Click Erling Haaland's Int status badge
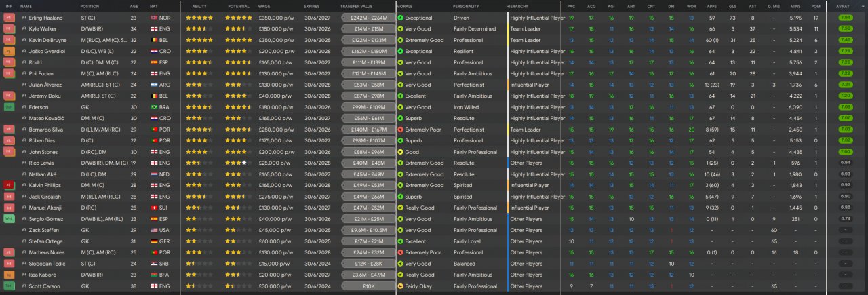 tap(9, 18)
